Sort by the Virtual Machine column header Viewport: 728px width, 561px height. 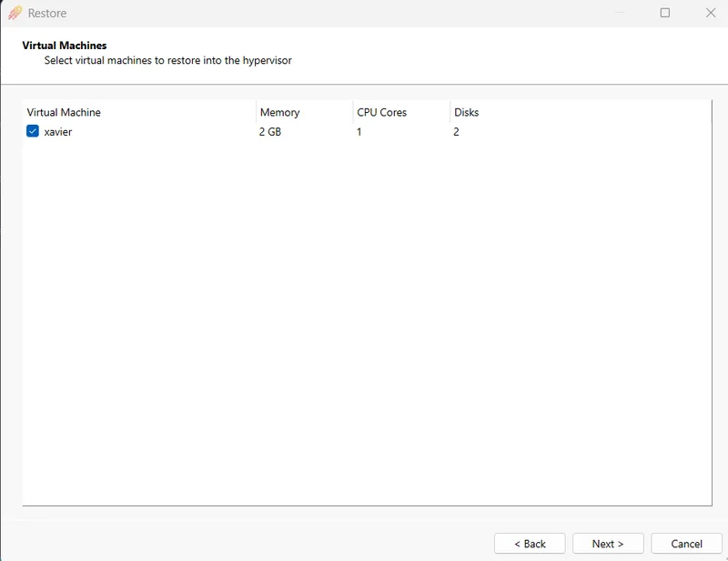(x=64, y=112)
